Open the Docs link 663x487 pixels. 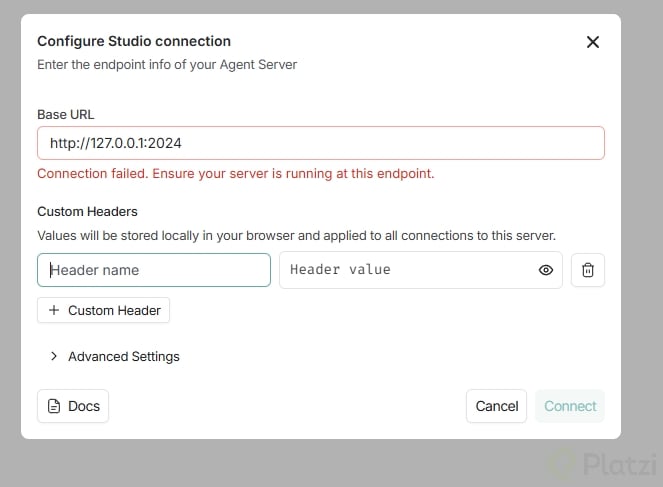coord(73,406)
